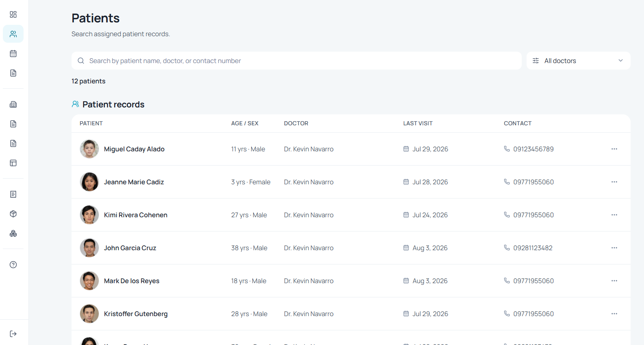
Task: Select the Patients icon in sidebar
Action: click(x=13, y=34)
